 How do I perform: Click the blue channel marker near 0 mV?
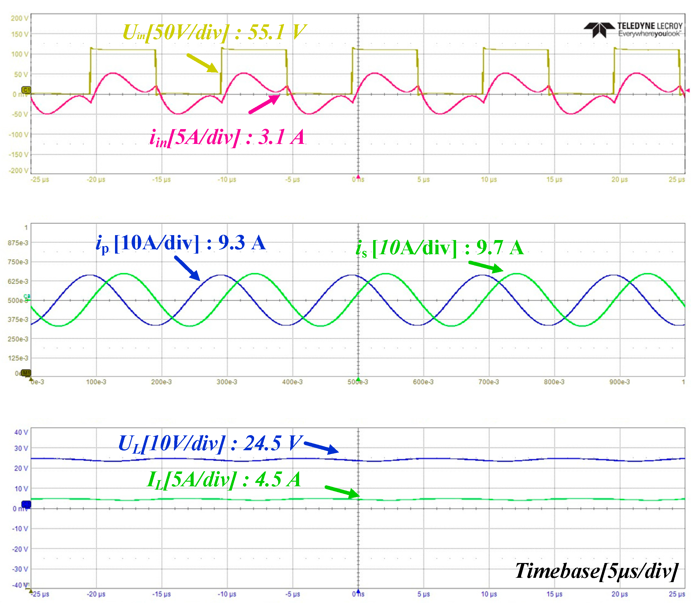26,504
